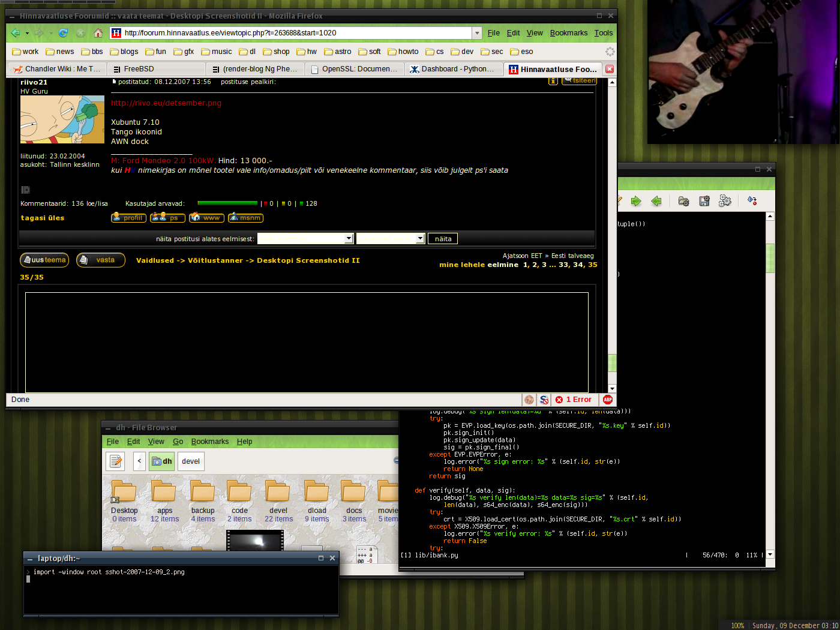840x630 pixels.
Task: Click the editor vertical scrollbar thumb
Action: click(x=770, y=258)
